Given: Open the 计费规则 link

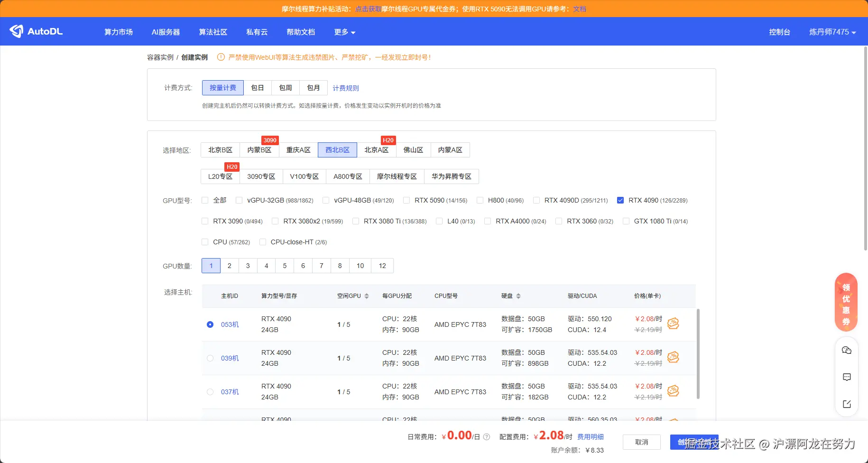Looking at the screenshot, I should [346, 88].
